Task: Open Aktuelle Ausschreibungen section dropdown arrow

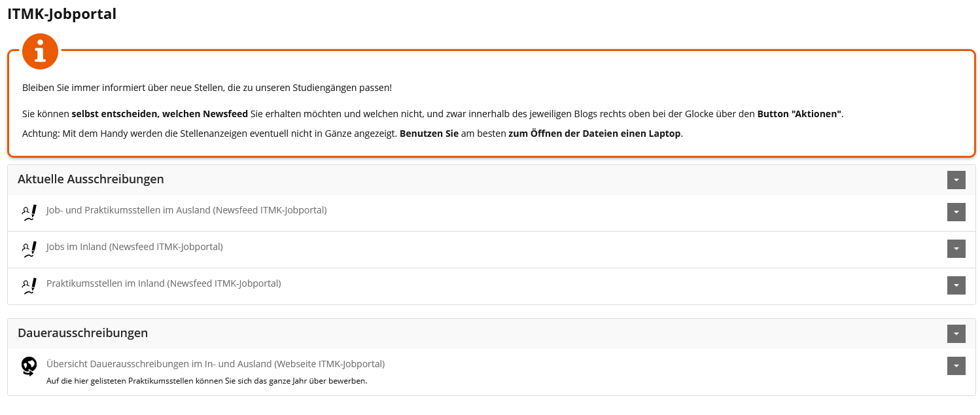Action: point(956,179)
